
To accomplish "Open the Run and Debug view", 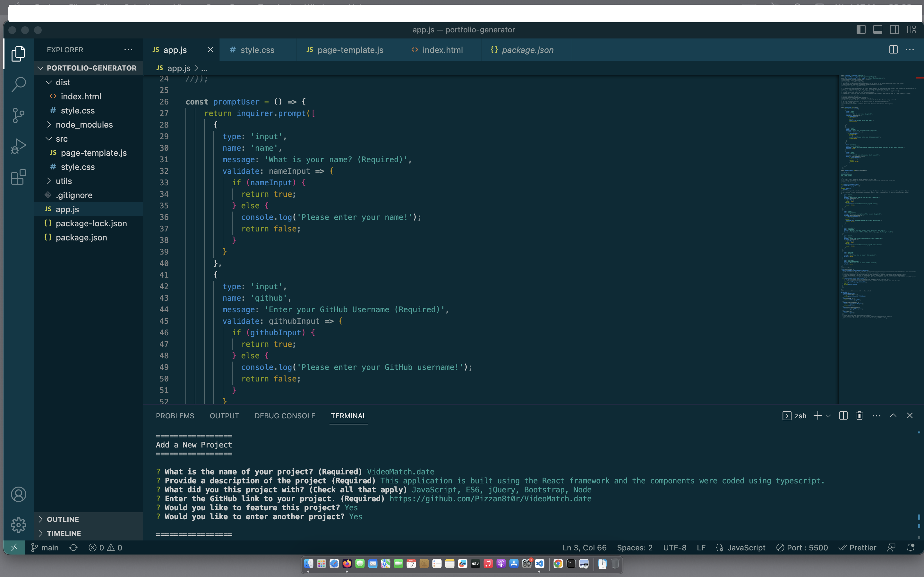I will click(x=18, y=146).
